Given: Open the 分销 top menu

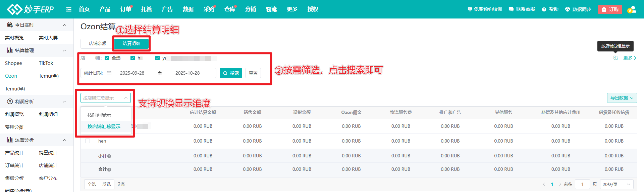Looking at the screenshot, I should coord(251,9).
